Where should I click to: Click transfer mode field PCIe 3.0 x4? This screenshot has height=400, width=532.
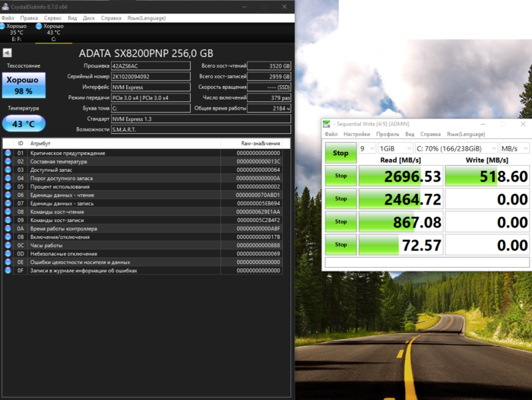(150, 97)
